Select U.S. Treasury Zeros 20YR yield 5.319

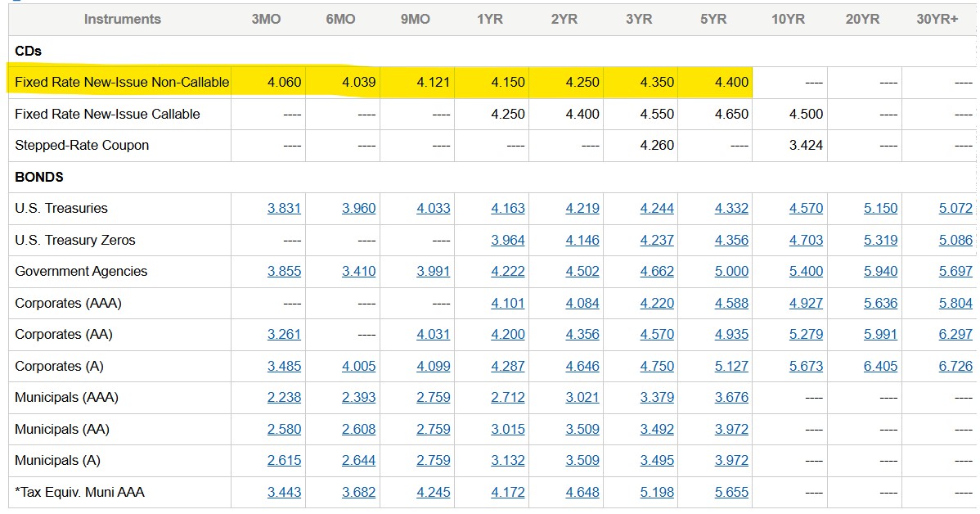click(881, 240)
